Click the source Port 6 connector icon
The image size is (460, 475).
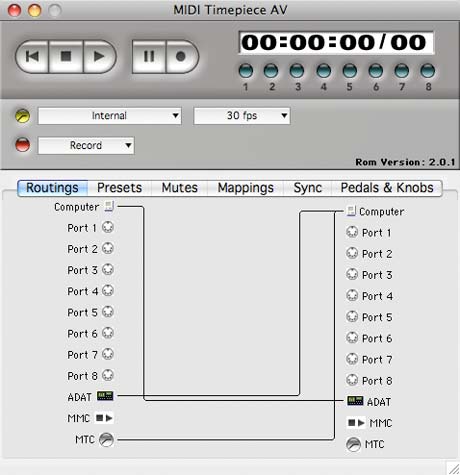click(108, 333)
